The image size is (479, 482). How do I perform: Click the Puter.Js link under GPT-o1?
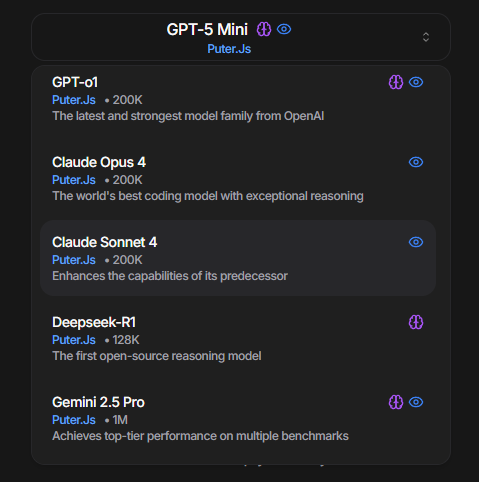click(x=74, y=100)
